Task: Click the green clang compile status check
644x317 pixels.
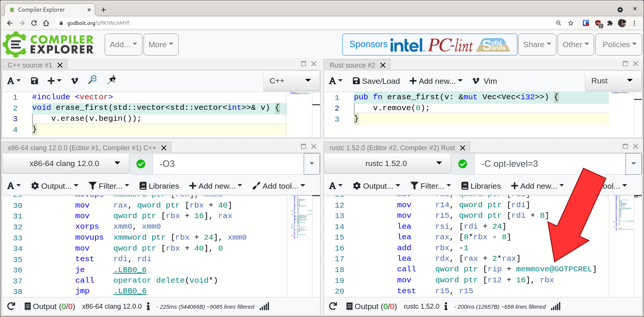Action: (x=141, y=164)
